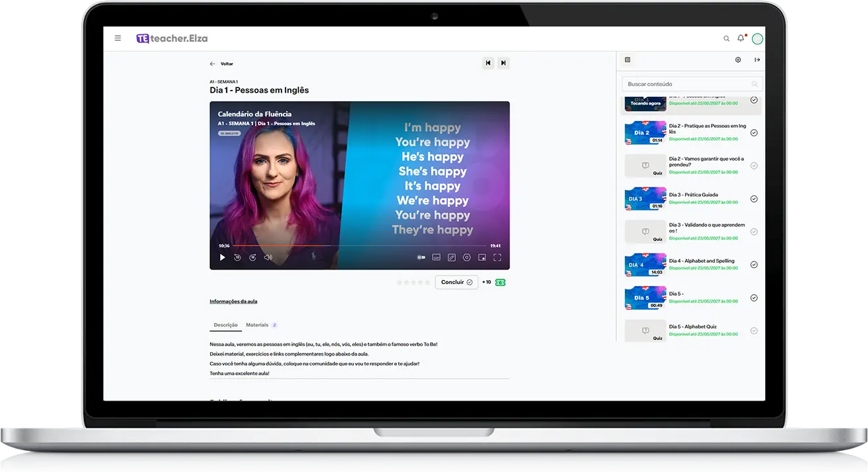Open Informações da aula link
Image resolution: width=868 pixels, height=472 pixels.
click(x=233, y=301)
